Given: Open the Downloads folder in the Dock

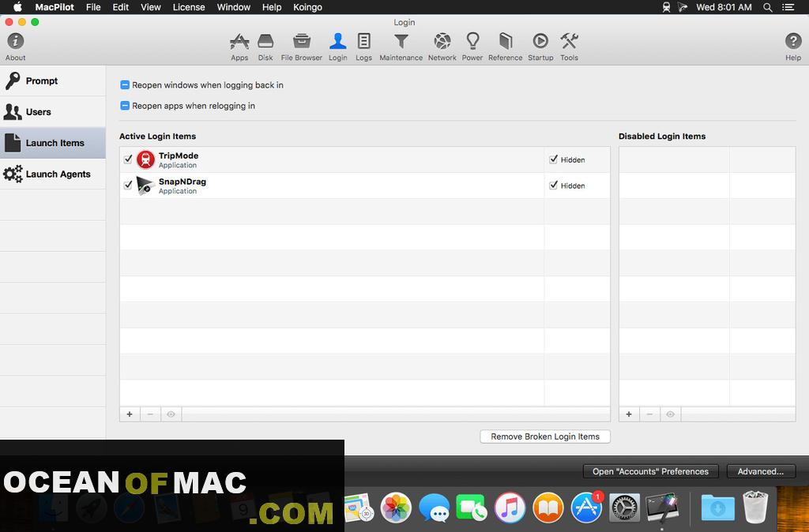Looking at the screenshot, I should [717, 508].
